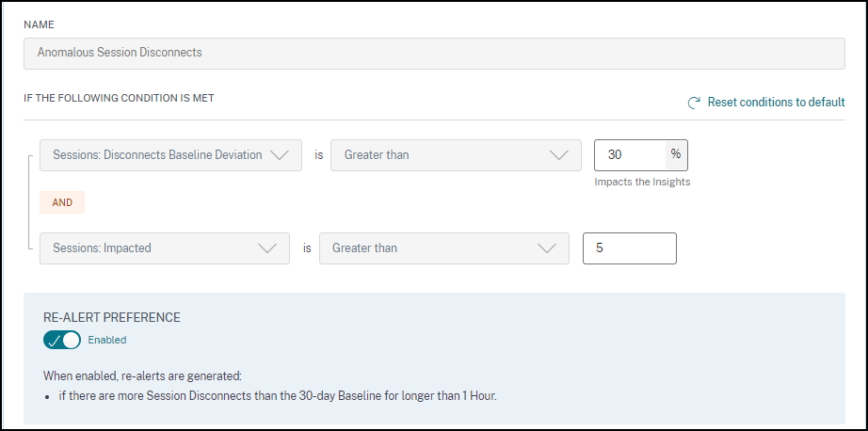Click chevron arrow on Sessions: Impacted field

pos(267,248)
